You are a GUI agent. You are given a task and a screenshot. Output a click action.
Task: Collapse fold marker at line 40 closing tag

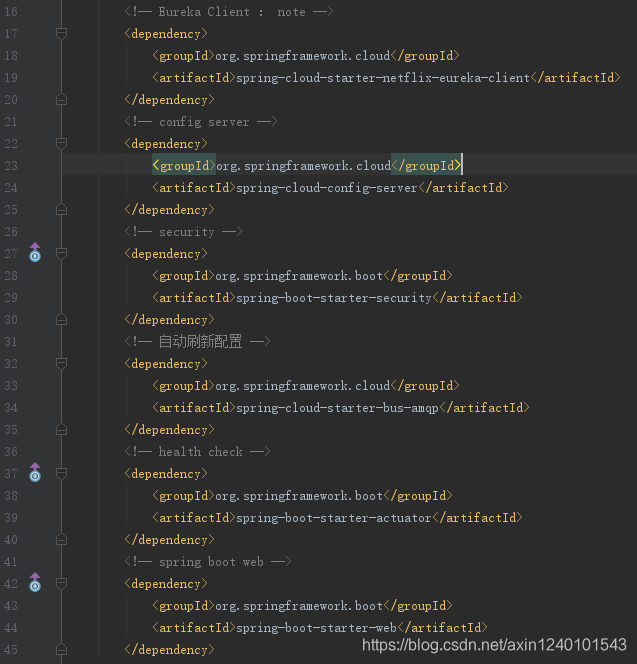pos(61,540)
